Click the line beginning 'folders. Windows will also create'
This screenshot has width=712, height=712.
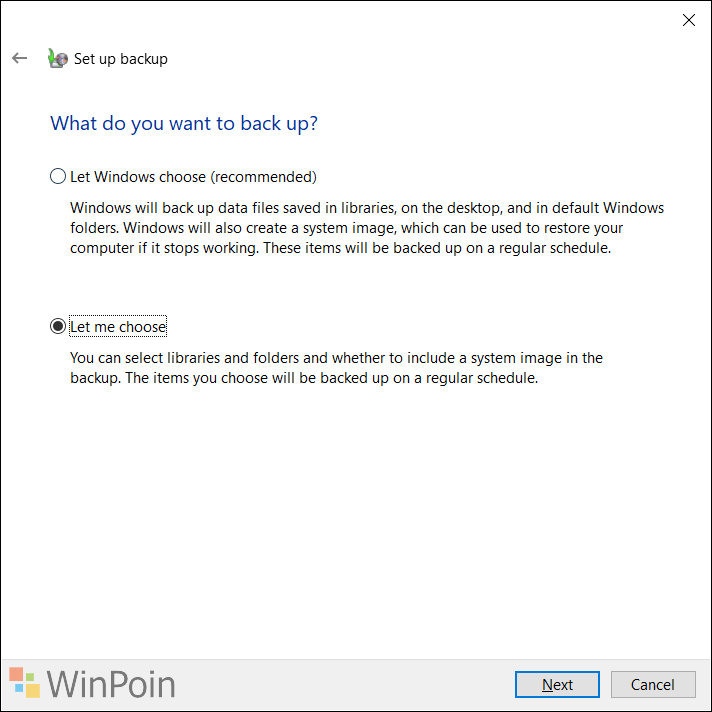pos(346,228)
